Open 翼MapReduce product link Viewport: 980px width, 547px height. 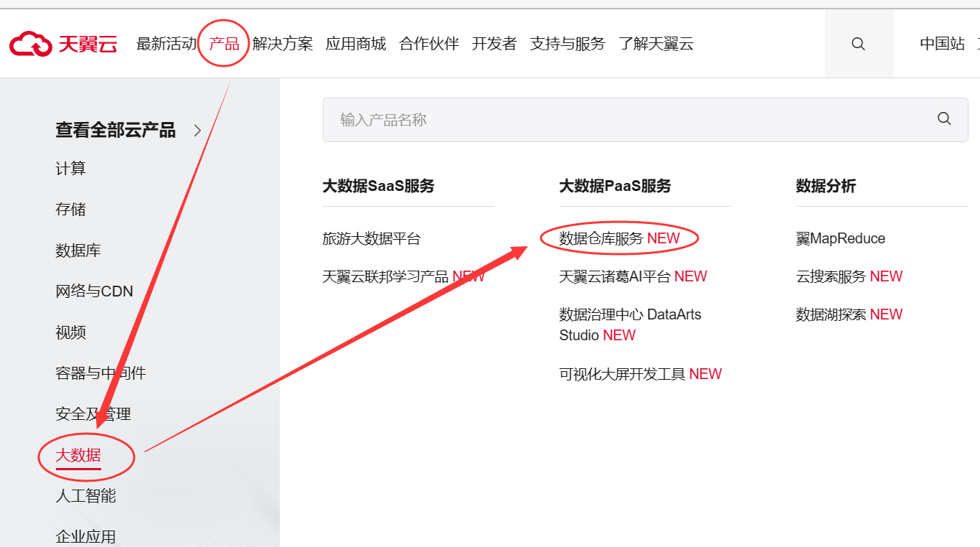(x=841, y=238)
